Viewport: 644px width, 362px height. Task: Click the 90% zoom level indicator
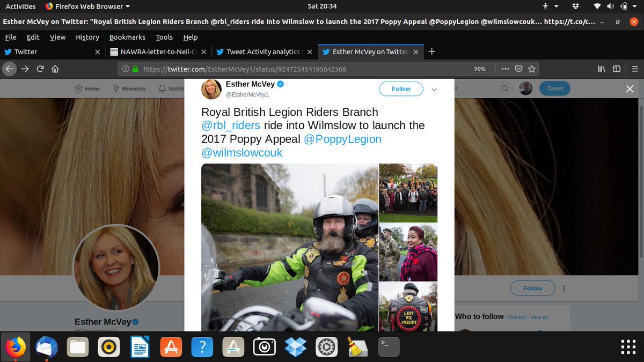point(480,69)
